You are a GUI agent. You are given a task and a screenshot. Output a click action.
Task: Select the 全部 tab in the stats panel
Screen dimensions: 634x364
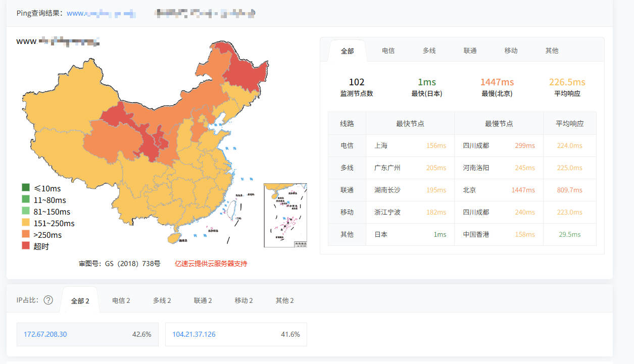point(347,50)
